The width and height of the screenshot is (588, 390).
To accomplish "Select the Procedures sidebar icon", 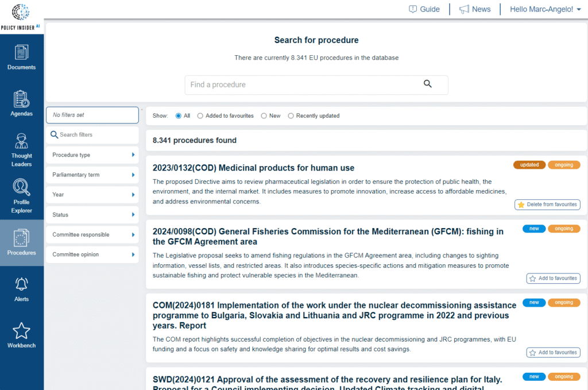I will point(21,241).
